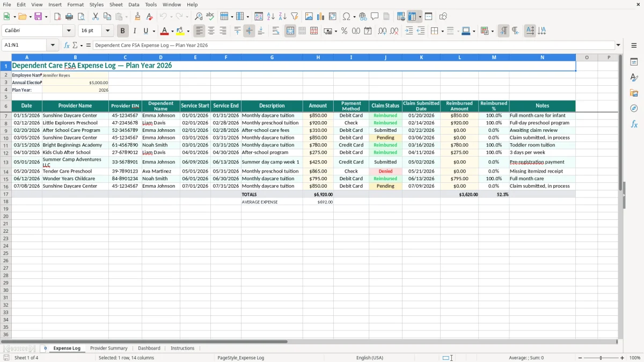Open the Function Wizard

(67, 45)
